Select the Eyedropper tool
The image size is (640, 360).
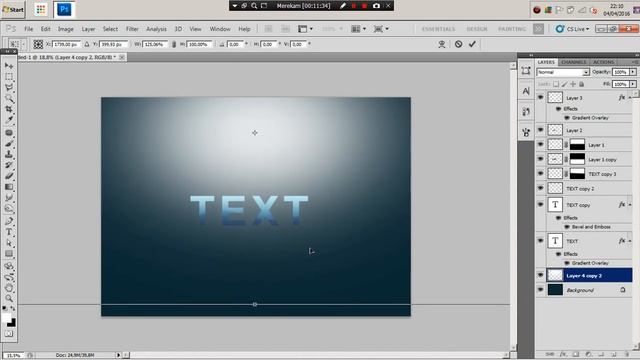[x=9, y=120]
